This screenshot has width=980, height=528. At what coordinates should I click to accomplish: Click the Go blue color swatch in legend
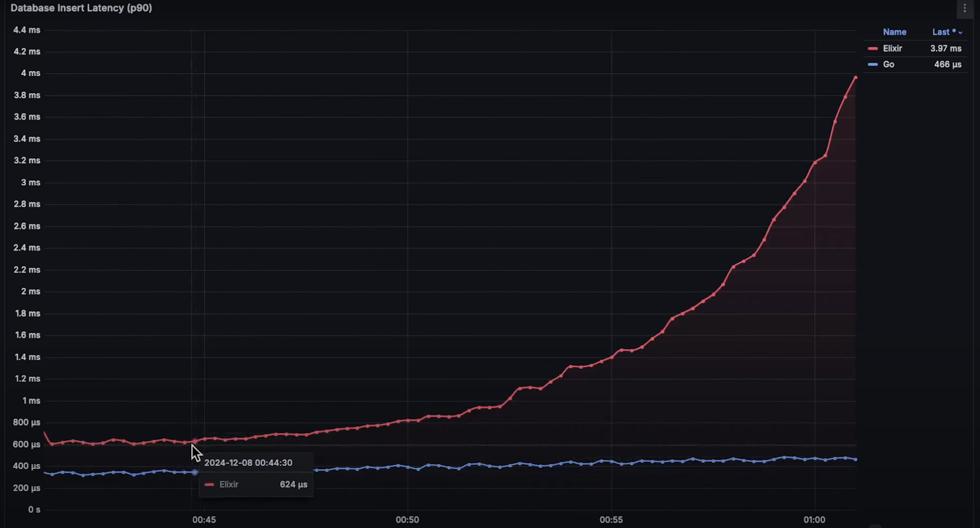click(x=873, y=65)
